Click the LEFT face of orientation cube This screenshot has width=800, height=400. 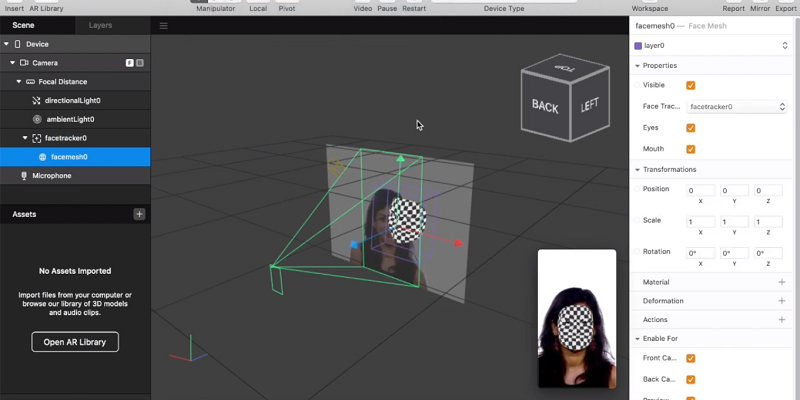point(589,104)
